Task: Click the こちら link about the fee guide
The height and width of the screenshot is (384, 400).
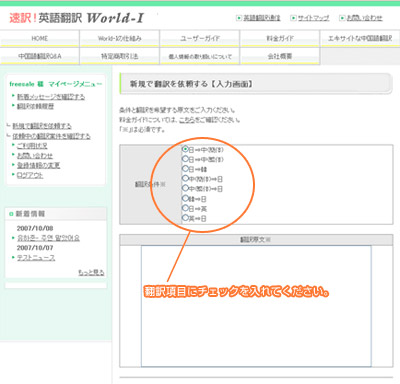Action: (187, 120)
